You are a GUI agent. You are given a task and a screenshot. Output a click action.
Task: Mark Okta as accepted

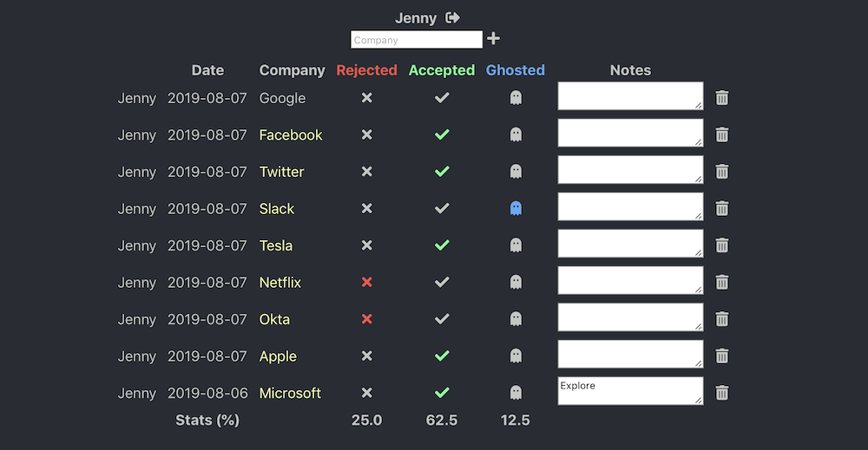[442, 319]
